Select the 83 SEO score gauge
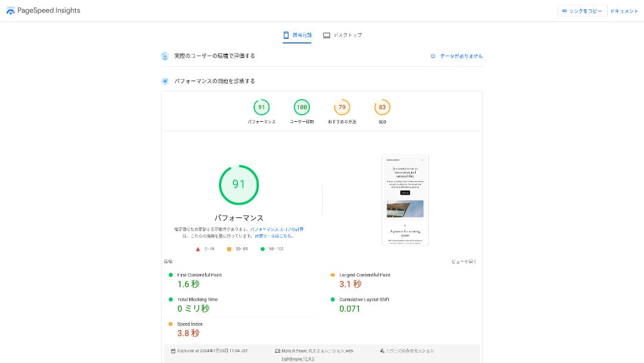 382,107
